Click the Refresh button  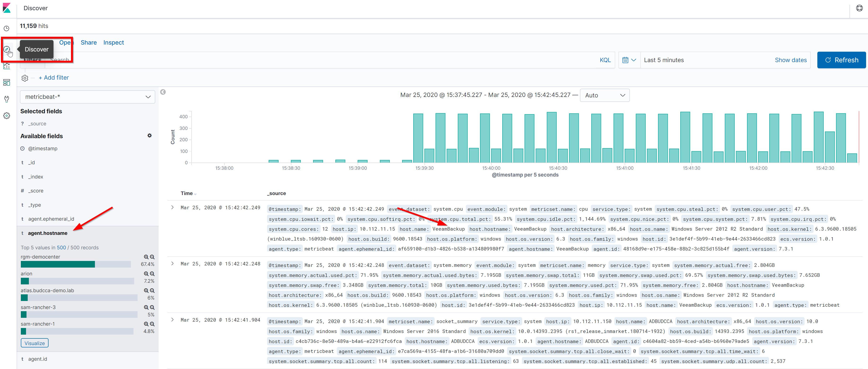(841, 60)
